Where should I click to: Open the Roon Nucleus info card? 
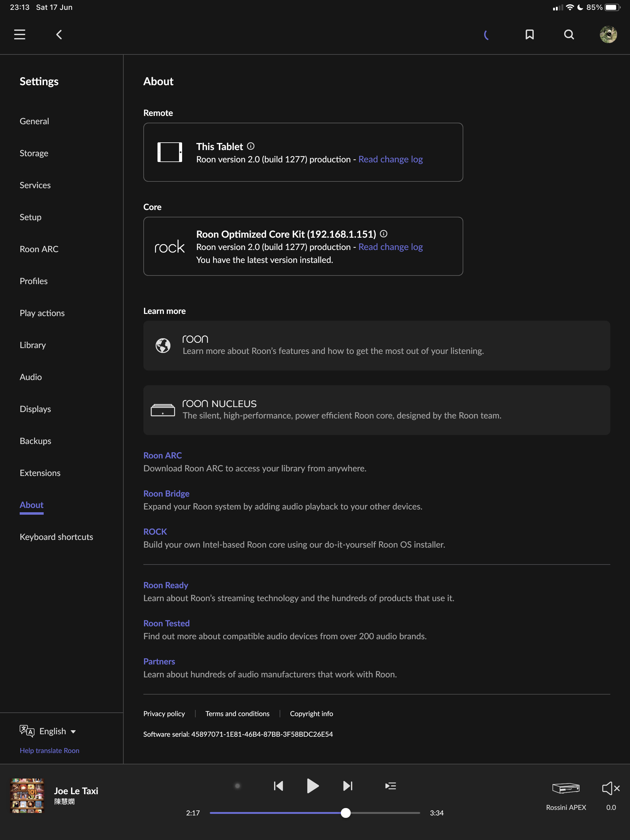[376, 410]
